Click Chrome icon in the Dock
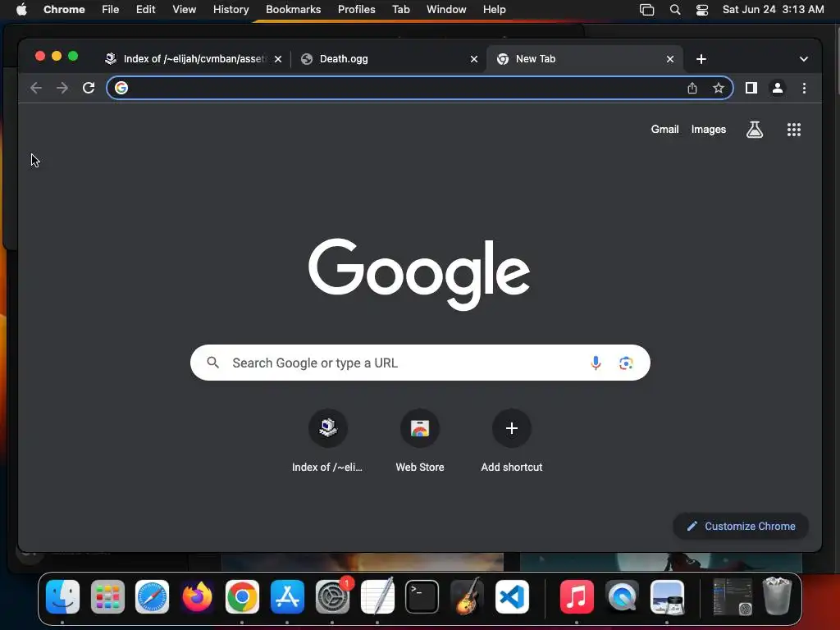Image resolution: width=840 pixels, height=630 pixels. (x=242, y=597)
